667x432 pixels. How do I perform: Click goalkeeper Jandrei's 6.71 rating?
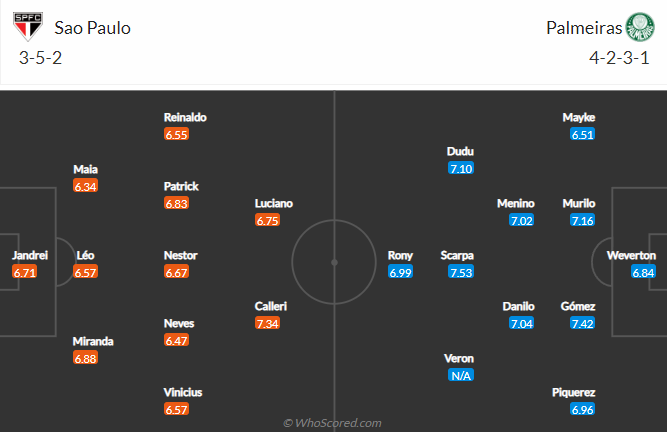click(x=25, y=272)
